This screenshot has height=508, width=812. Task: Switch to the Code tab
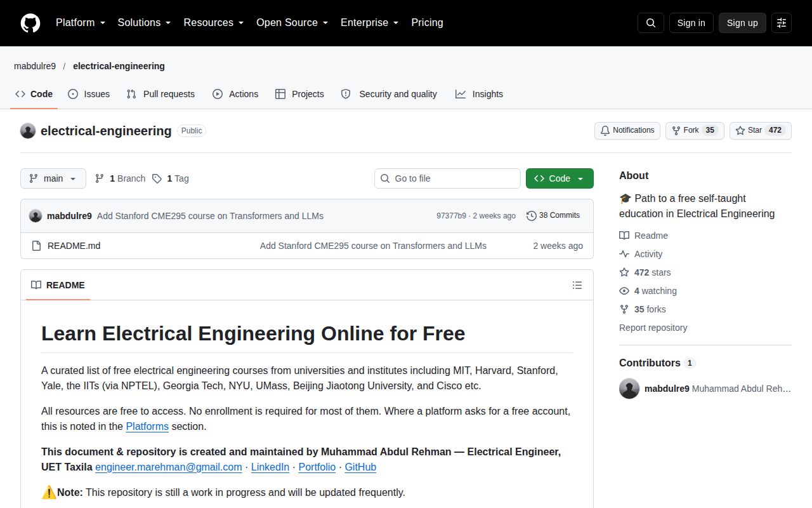tap(34, 94)
